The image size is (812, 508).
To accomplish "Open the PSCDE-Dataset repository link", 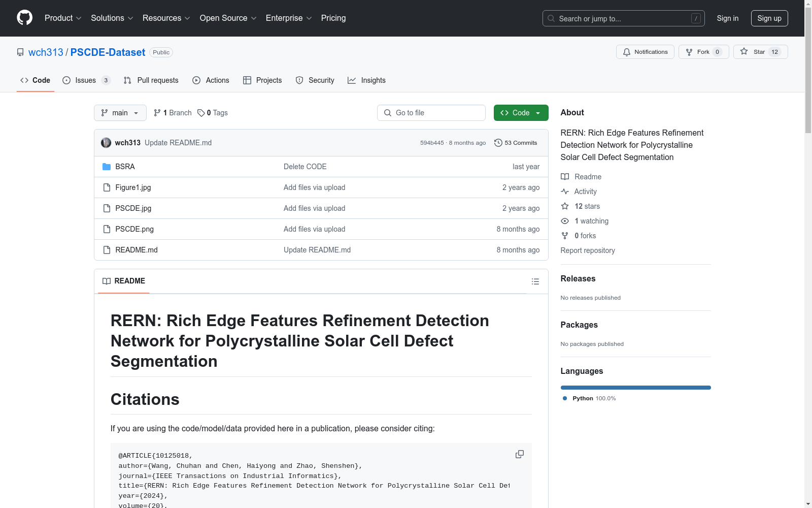I will [x=108, y=52].
